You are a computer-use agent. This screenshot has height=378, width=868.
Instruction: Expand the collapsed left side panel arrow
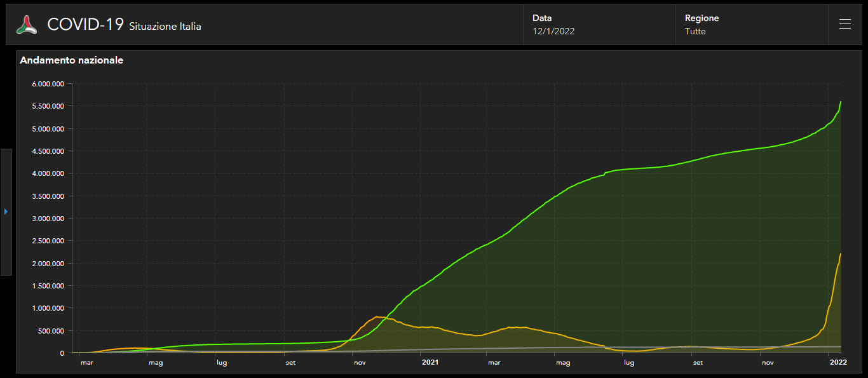pos(6,212)
